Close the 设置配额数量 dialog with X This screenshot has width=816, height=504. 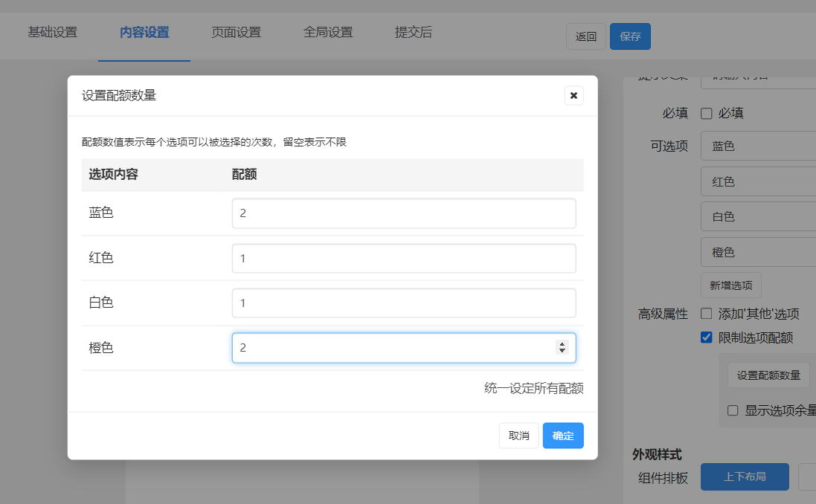pyautogui.click(x=574, y=95)
